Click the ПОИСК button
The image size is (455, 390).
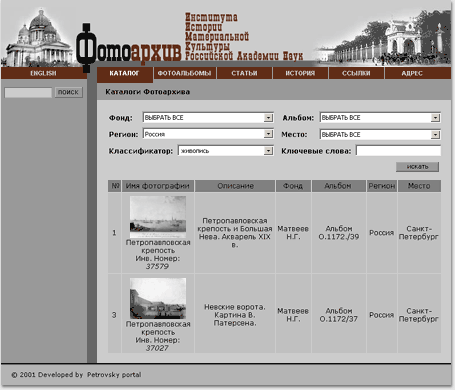[68, 92]
